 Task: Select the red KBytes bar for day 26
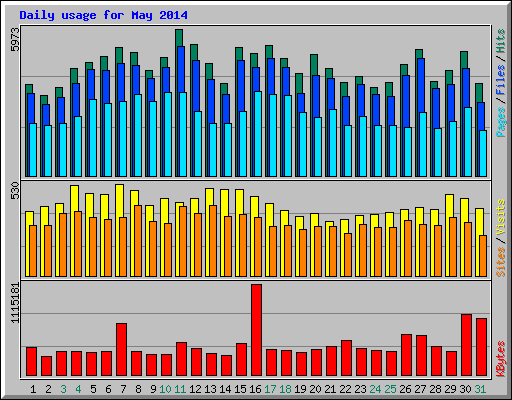pos(406,355)
